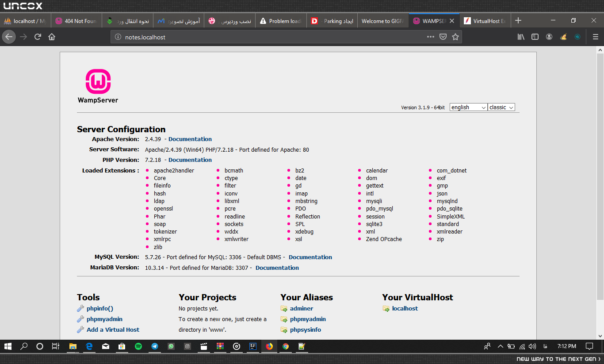This screenshot has height=364, width=604.
Task: Open the Windows Start menu
Action: (x=8, y=346)
